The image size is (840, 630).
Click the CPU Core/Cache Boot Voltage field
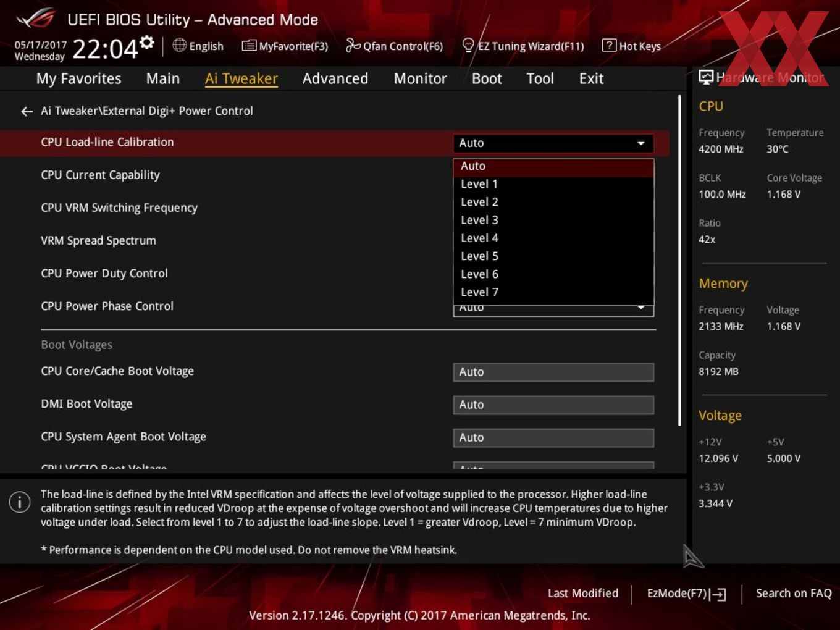pos(553,372)
